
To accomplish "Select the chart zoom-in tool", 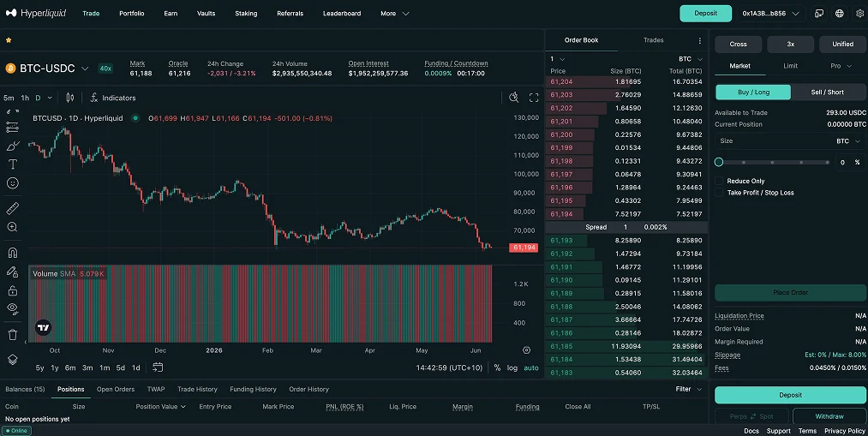I will (x=12, y=227).
